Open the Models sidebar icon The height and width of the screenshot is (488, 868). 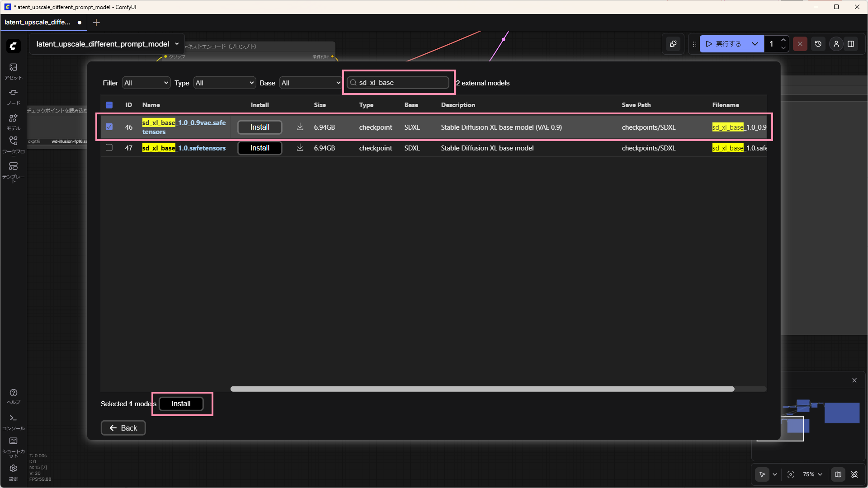[x=13, y=118]
